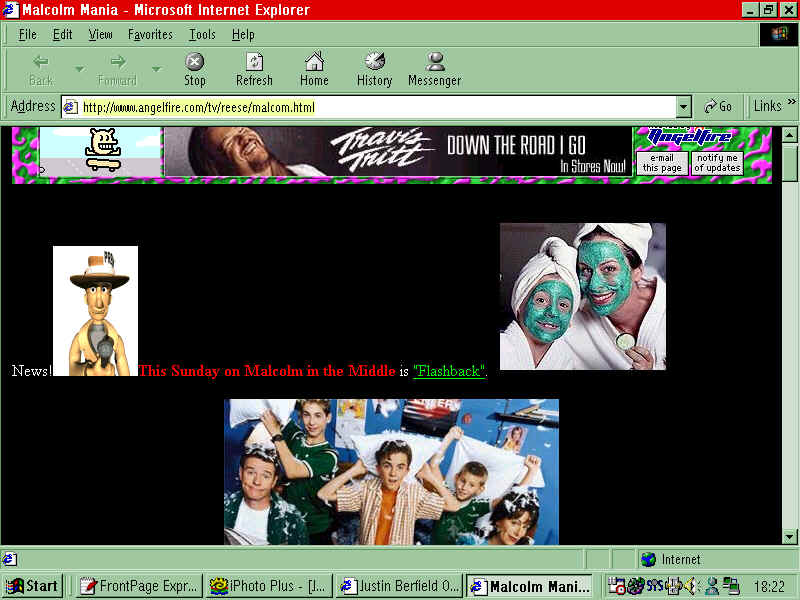This screenshot has height=600, width=800.
Task: Click the cartoon man with hat image
Action: pos(95,311)
